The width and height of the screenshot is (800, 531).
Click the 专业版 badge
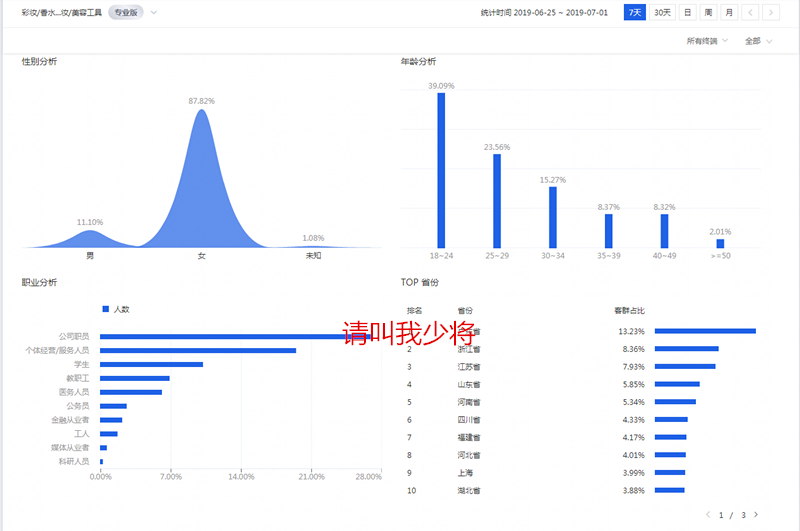coord(126,12)
